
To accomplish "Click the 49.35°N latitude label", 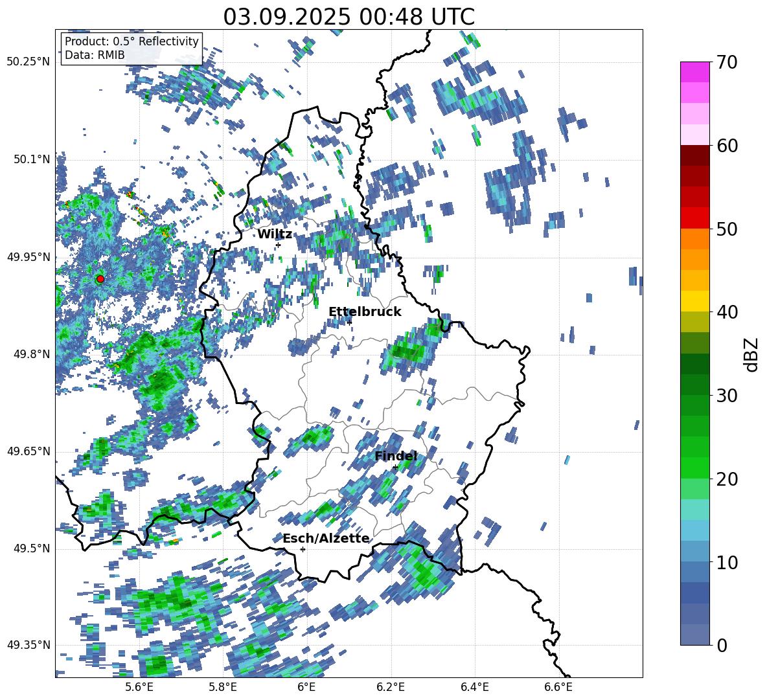I will (x=29, y=645).
